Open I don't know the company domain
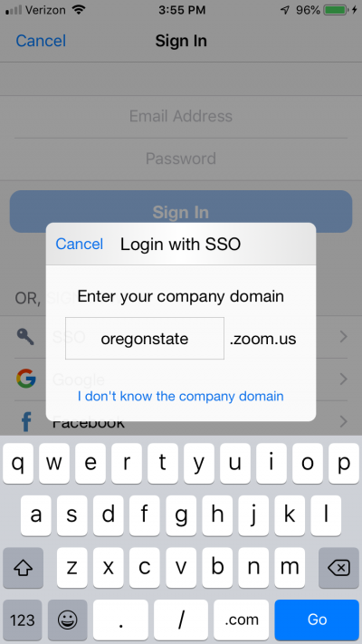The width and height of the screenshot is (362, 644). [x=181, y=396]
